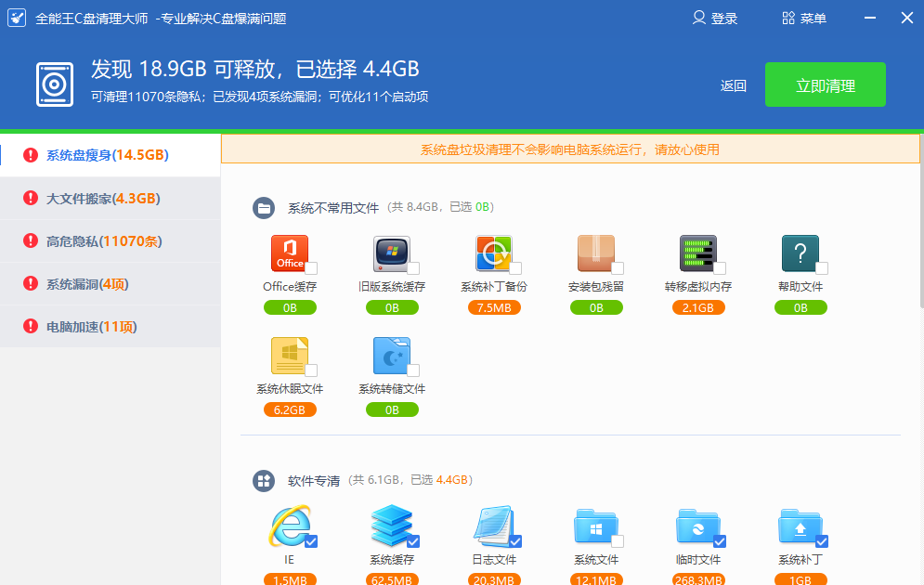Click 登录 to sign in

click(715, 19)
